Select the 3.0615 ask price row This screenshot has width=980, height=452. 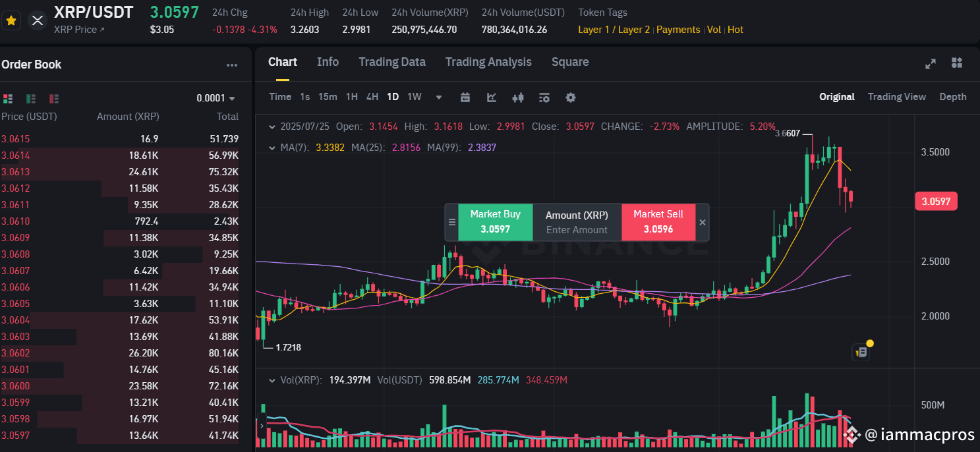coord(120,139)
